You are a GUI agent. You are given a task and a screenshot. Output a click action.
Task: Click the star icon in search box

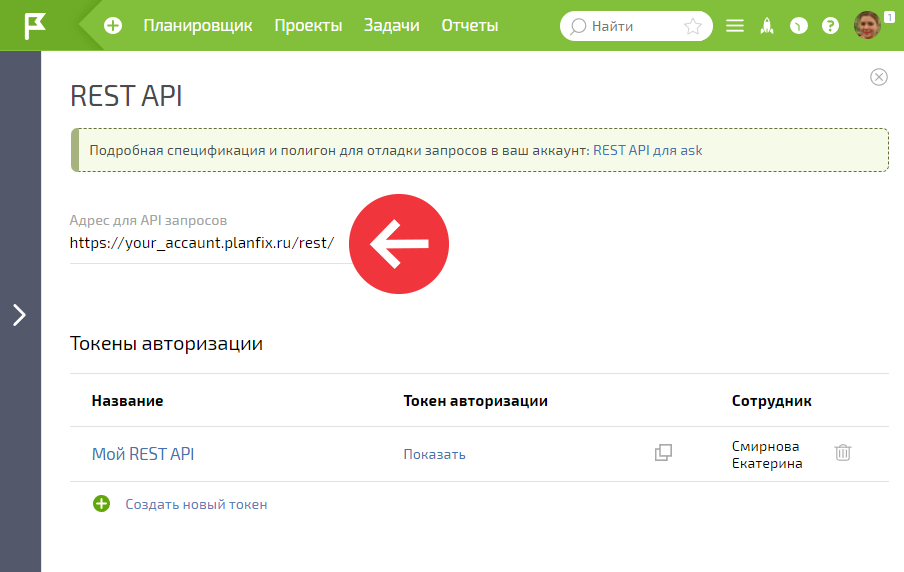tap(692, 26)
